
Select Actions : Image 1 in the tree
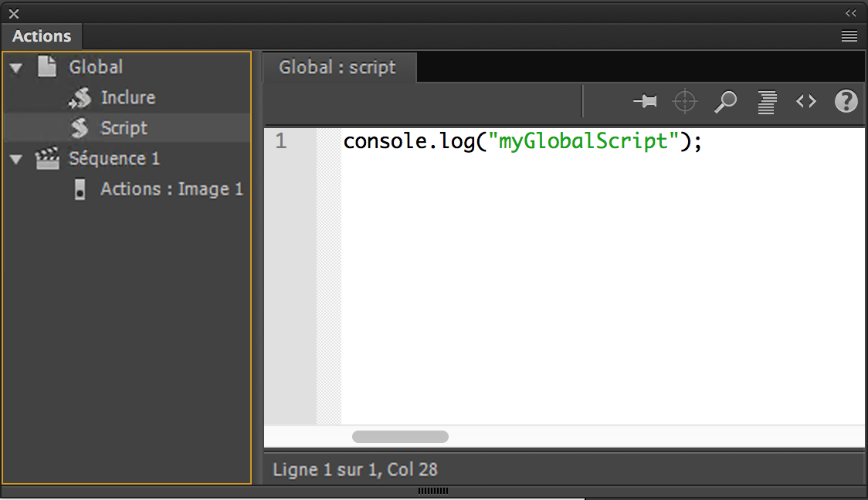(x=171, y=189)
